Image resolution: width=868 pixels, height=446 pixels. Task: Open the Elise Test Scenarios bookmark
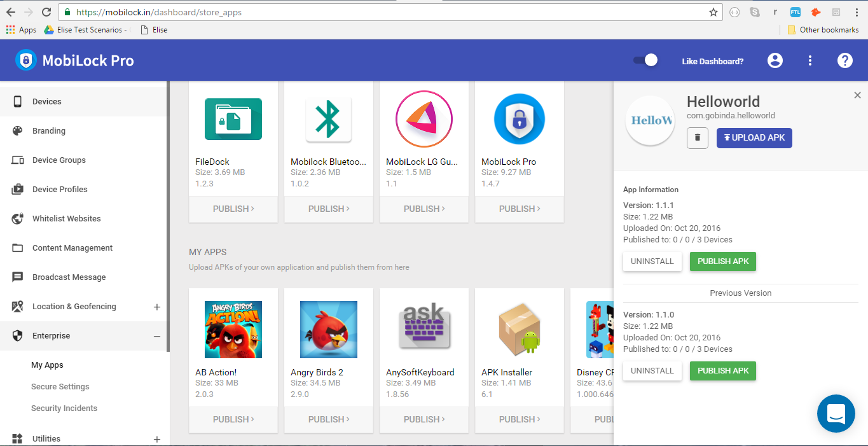pyautogui.click(x=86, y=30)
